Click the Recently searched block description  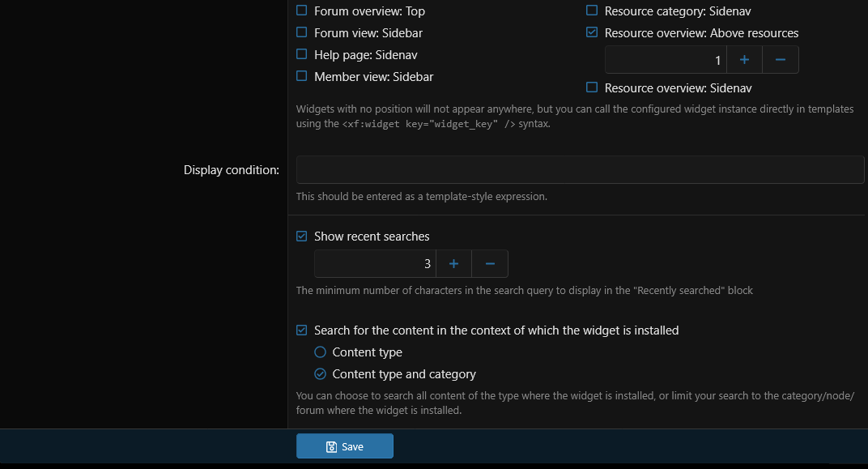(524, 291)
